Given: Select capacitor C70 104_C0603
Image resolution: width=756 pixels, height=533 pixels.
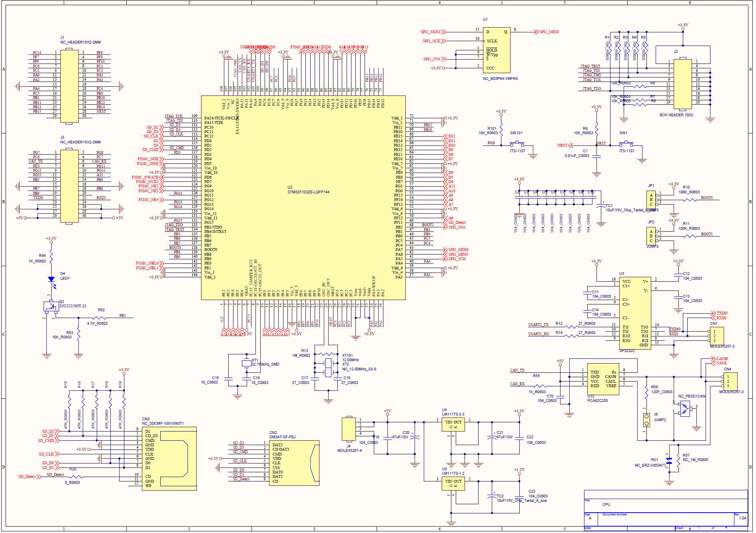Looking at the screenshot, I should 561,397.
